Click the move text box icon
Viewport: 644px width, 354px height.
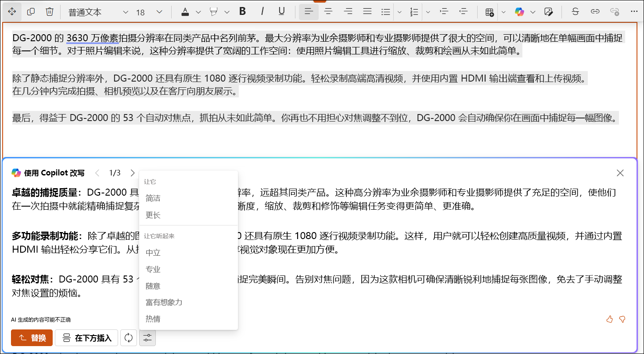[12, 12]
